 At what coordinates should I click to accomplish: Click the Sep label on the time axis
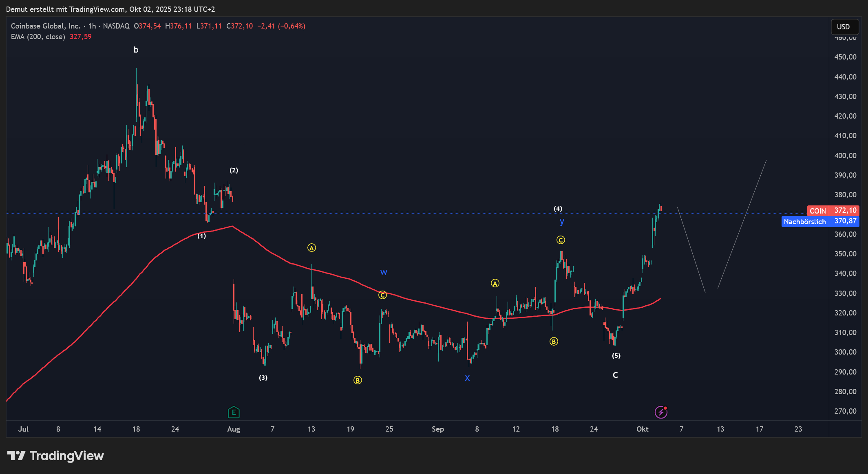click(x=437, y=429)
